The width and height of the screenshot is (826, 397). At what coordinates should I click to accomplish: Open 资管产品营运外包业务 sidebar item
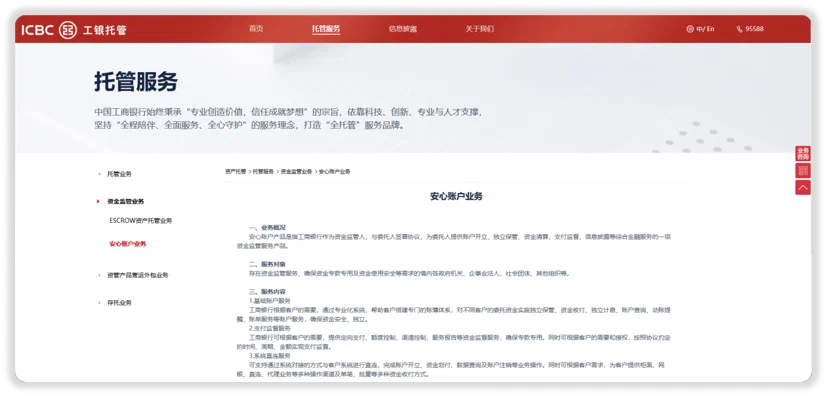click(138, 275)
